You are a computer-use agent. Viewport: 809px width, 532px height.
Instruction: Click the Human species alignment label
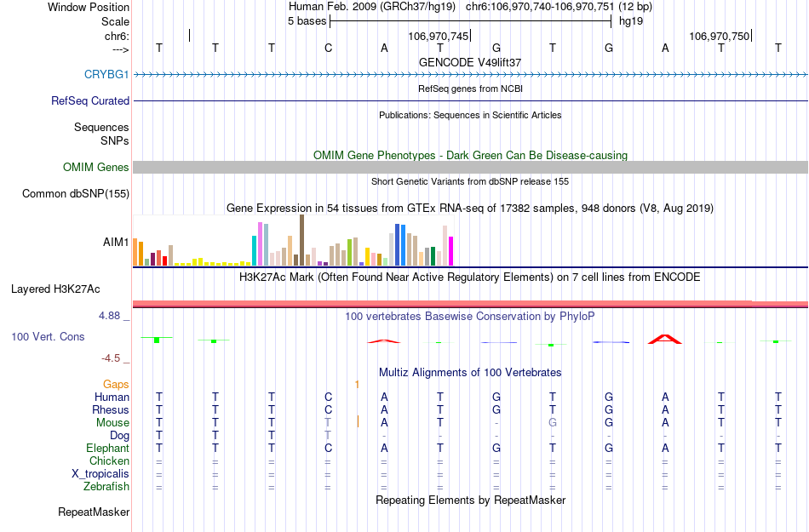pos(112,397)
